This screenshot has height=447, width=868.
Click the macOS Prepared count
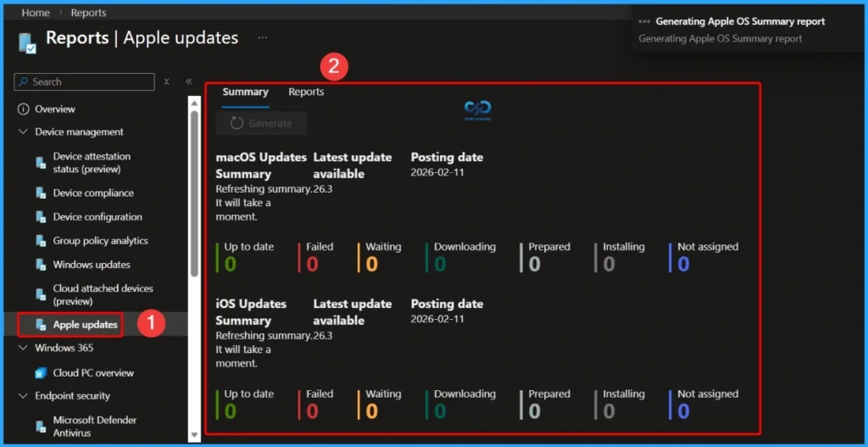[534, 264]
